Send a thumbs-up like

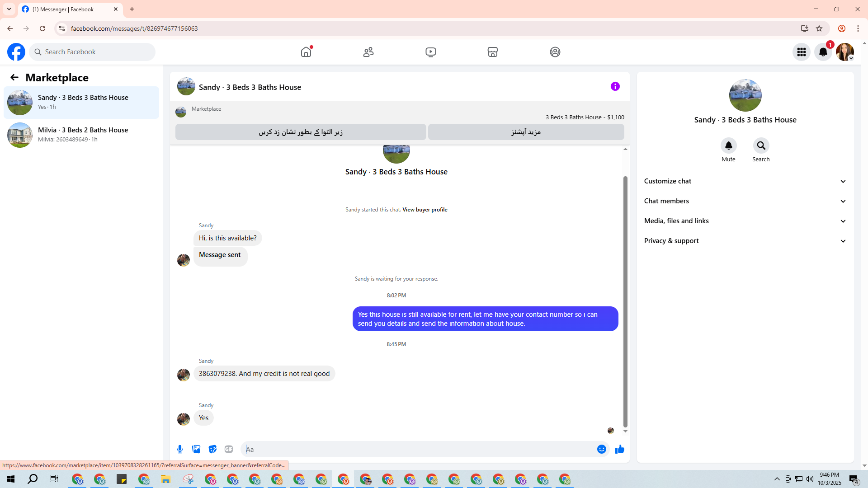(620, 449)
